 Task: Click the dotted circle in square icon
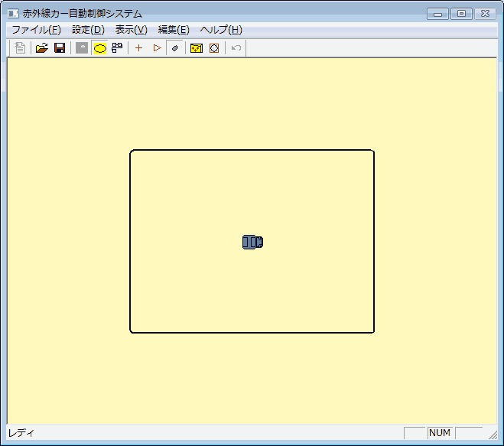click(214, 48)
